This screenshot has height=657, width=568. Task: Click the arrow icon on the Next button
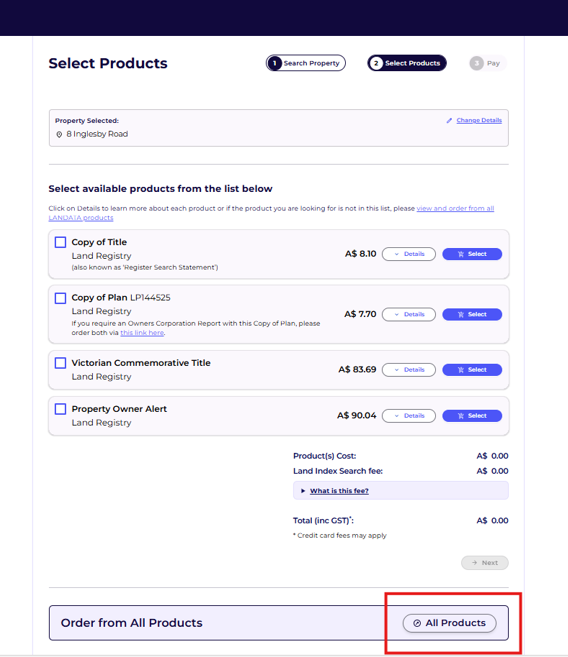(475, 563)
